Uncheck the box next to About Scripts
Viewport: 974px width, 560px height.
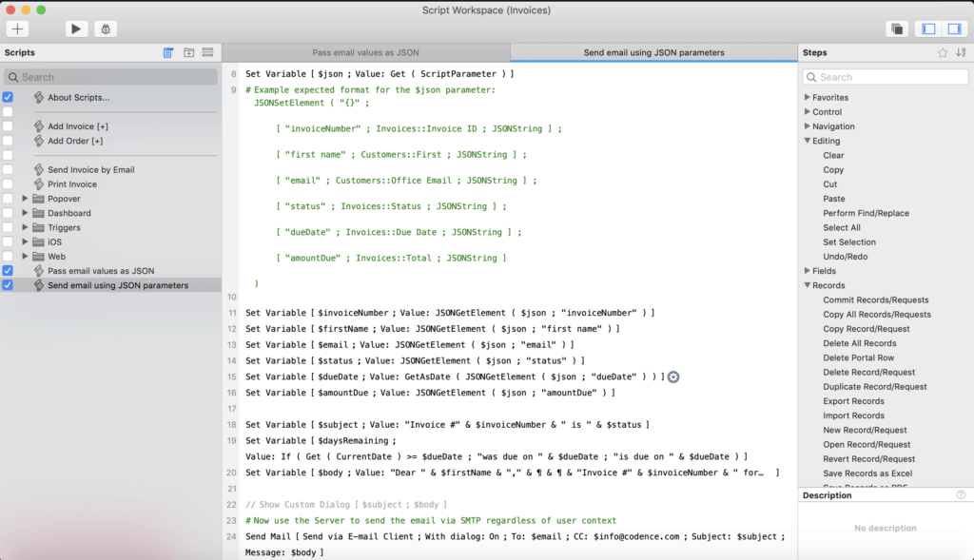pos(7,96)
